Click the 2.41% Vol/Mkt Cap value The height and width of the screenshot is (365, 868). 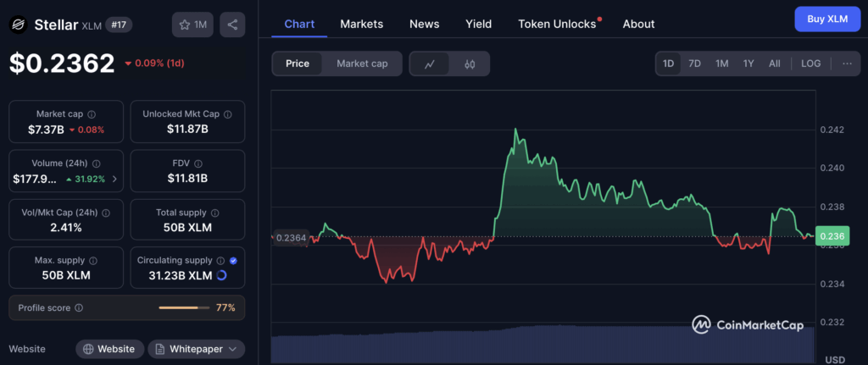pos(66,228)
